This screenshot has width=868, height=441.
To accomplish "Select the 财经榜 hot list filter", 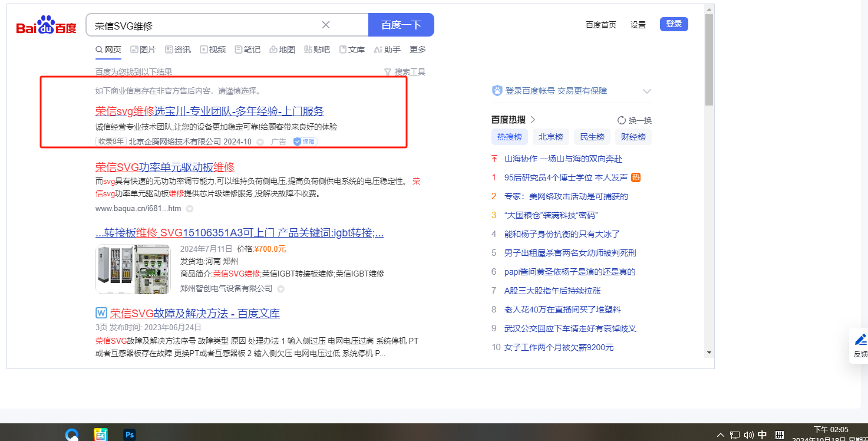I will 633,137.
